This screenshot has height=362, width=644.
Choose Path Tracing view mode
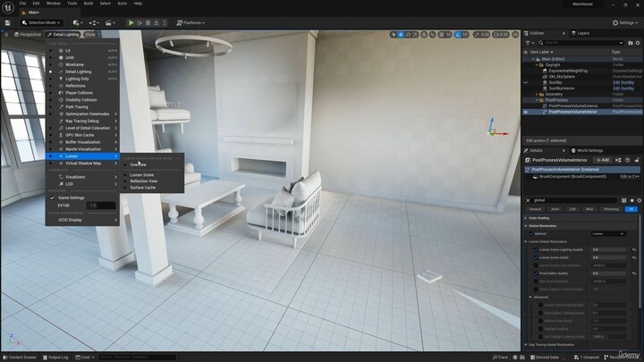point(77,107)
